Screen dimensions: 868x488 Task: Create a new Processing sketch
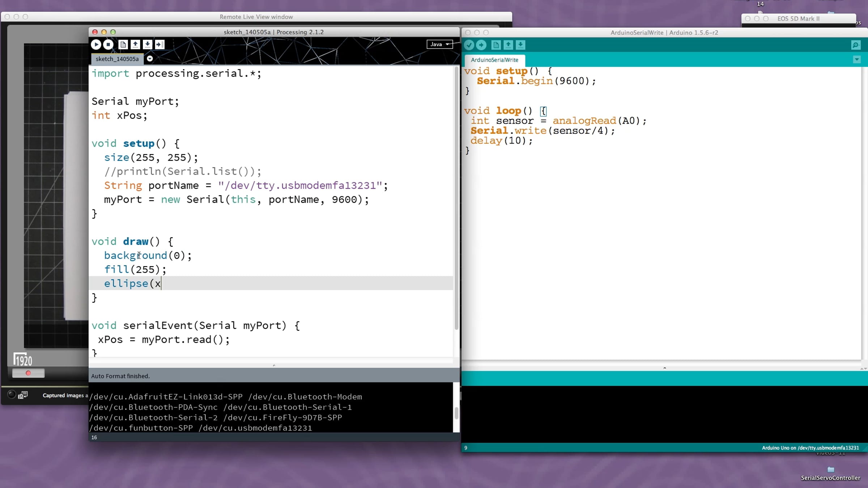click(x=123, y=44)
